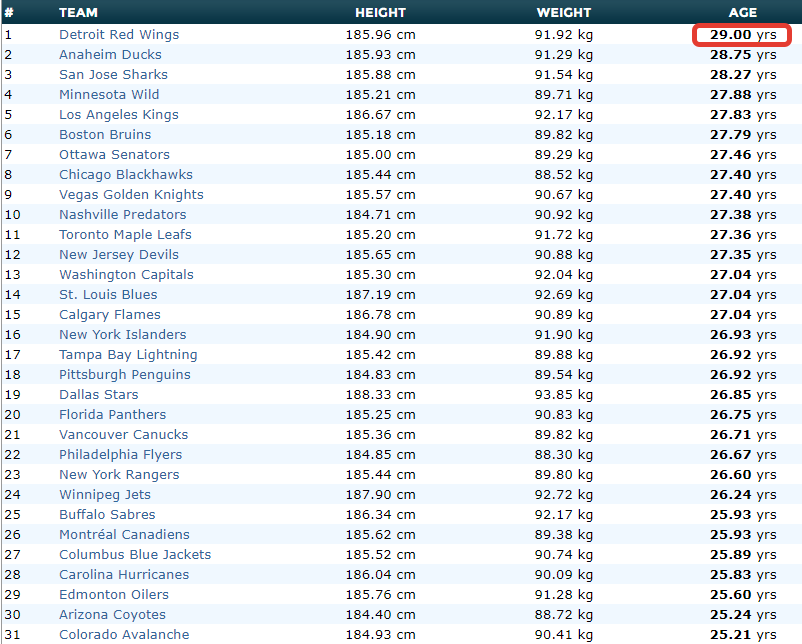This screenshot has width=802, height=644.
Task: Click the Winnipeg Jets team link
Action: [105, 495]
